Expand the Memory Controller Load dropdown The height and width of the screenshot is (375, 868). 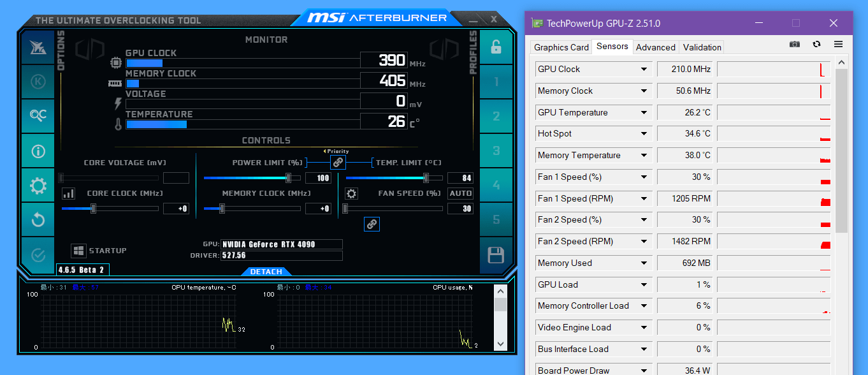[644, 306]
